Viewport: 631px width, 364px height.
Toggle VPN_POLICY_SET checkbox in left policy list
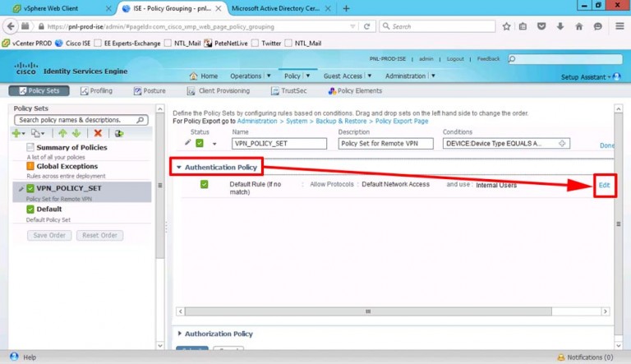30,188
